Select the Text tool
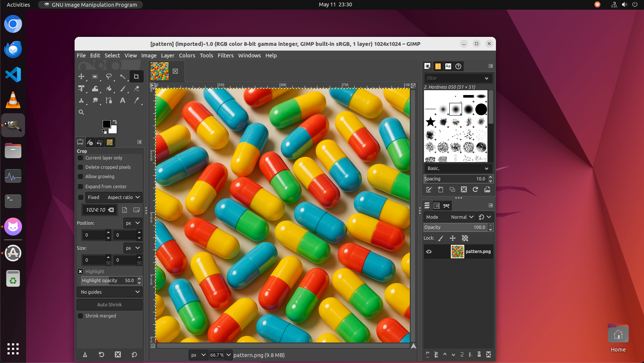 tap(123, 101)
